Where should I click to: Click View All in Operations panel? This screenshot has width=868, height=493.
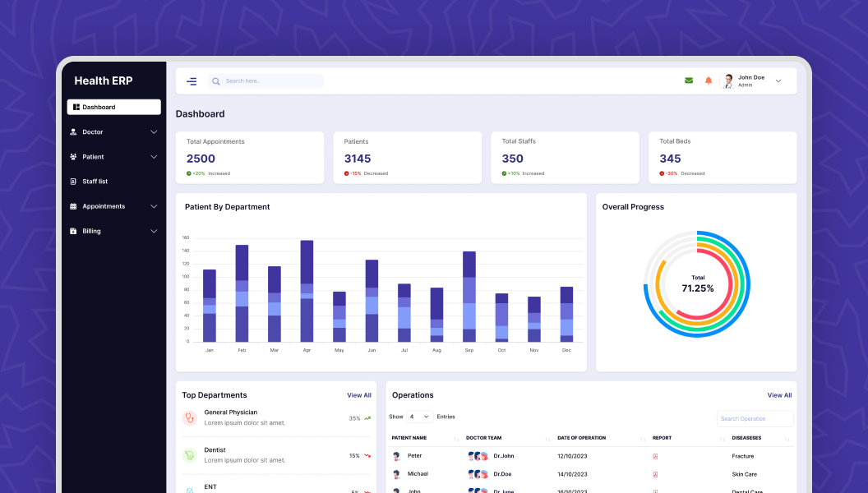coord(779,395)
